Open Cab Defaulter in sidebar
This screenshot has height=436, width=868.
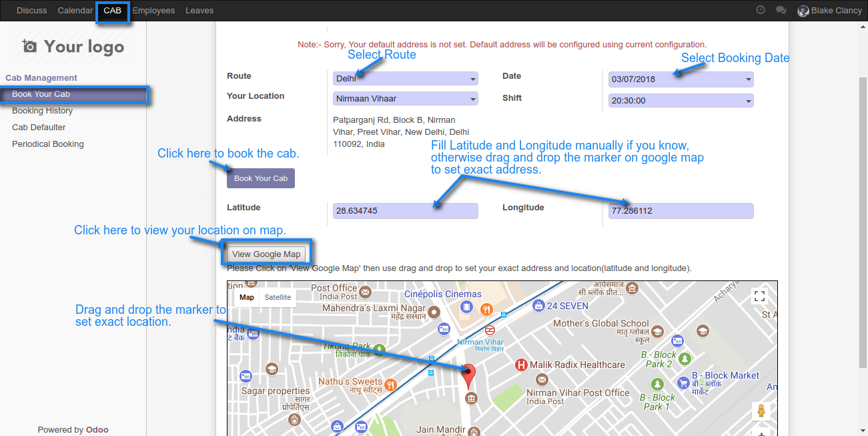pos(39,128)
